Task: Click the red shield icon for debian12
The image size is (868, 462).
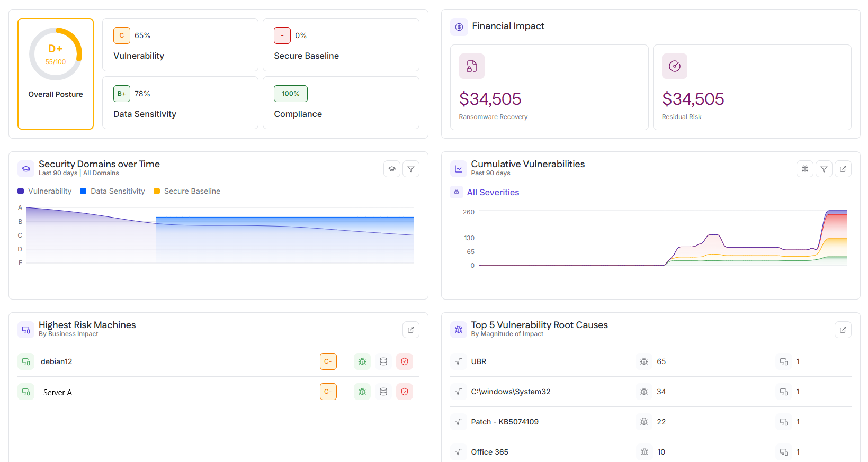Action: [x=405, y=361]
